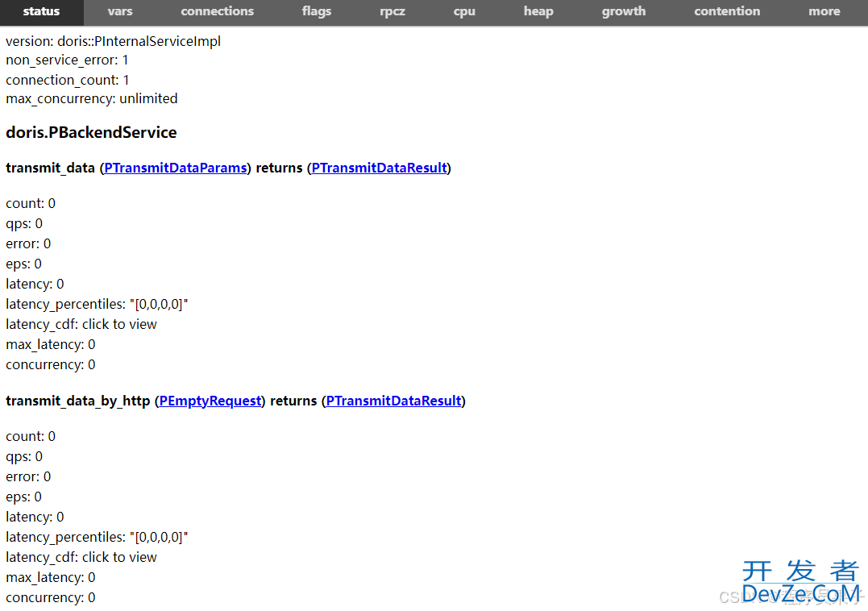The width and height of the screenshot is (868, 611).
Task: Click latency_cdf 'click to view' under transmit_data_by_http
Action: (119, 557)
